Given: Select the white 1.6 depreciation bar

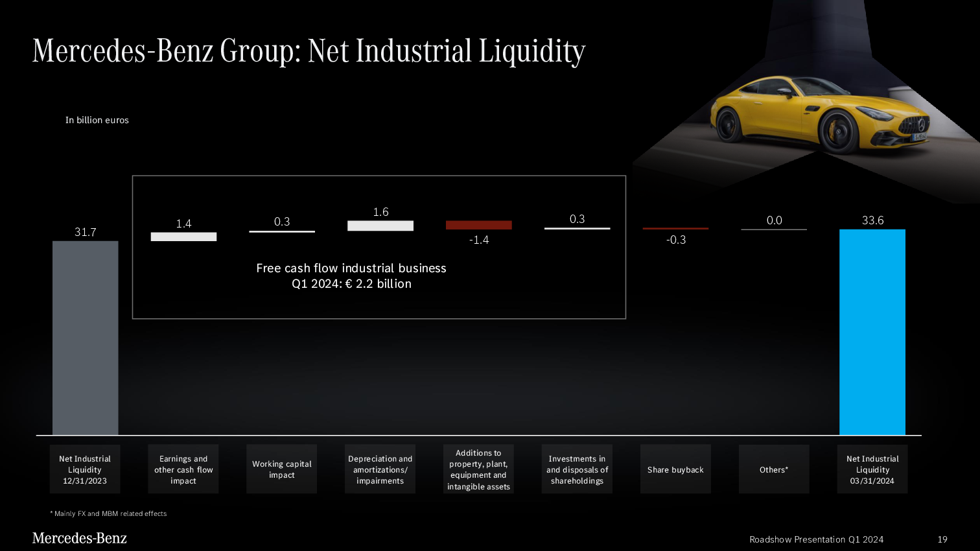Looking at the screenshot, I should pos(380,226).
